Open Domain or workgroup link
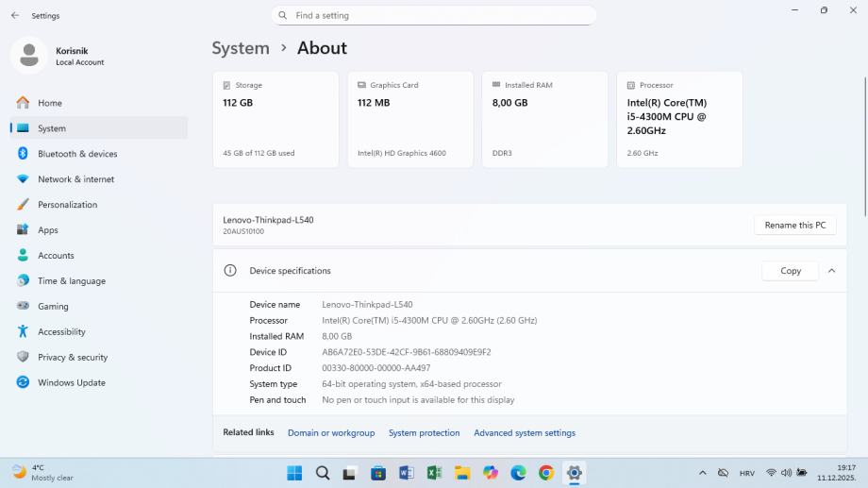 point(331,433)
